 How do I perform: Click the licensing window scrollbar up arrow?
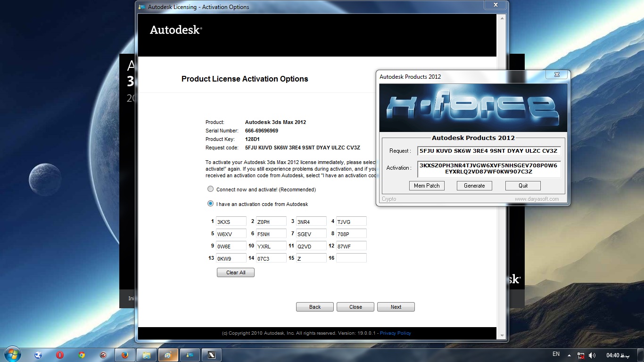click(502, 18)
